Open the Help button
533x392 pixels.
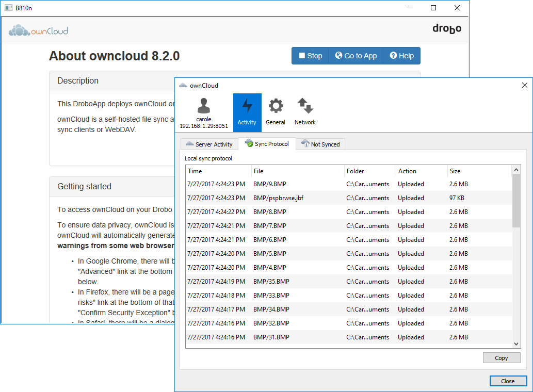pos(401,56)
